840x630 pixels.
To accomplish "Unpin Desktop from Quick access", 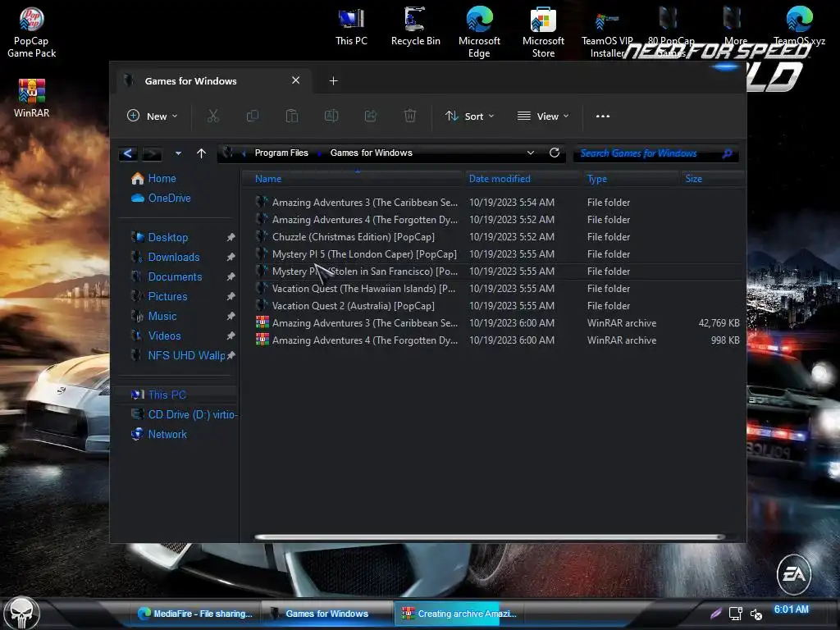I will point(231,237).
